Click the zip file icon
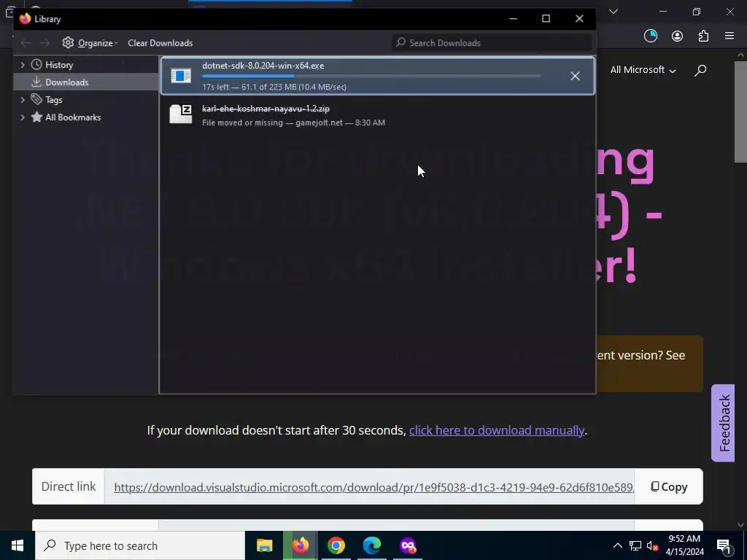 (x=181, y=114)
